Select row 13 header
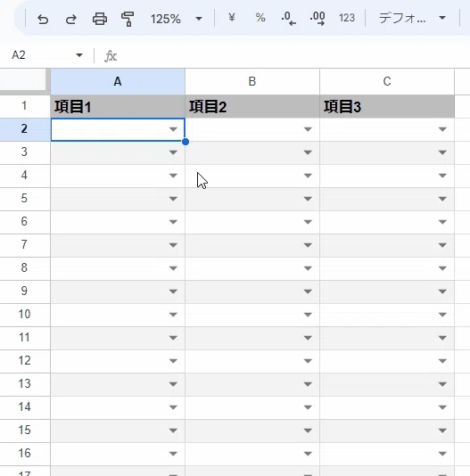 click(x=24, y=383)
